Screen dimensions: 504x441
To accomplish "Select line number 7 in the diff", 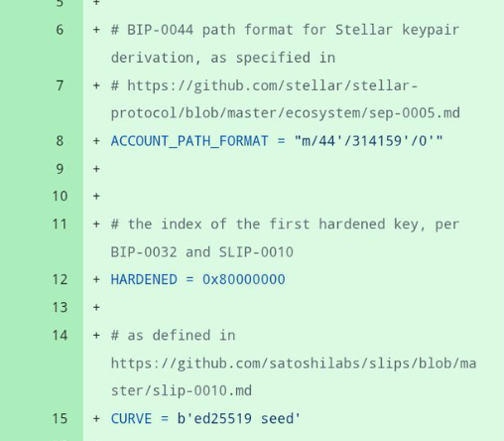I will click(60, 85).
